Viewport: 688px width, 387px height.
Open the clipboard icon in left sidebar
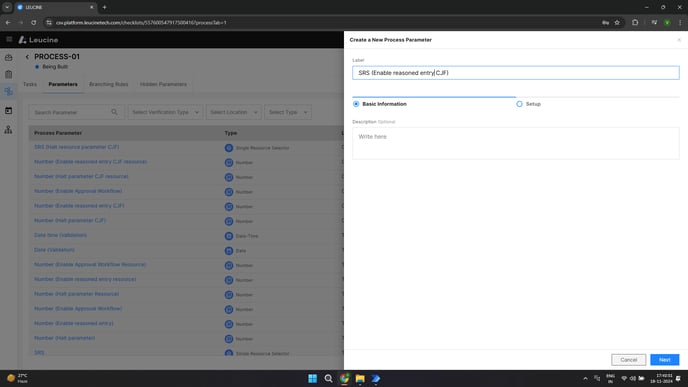tap(8, 75)
